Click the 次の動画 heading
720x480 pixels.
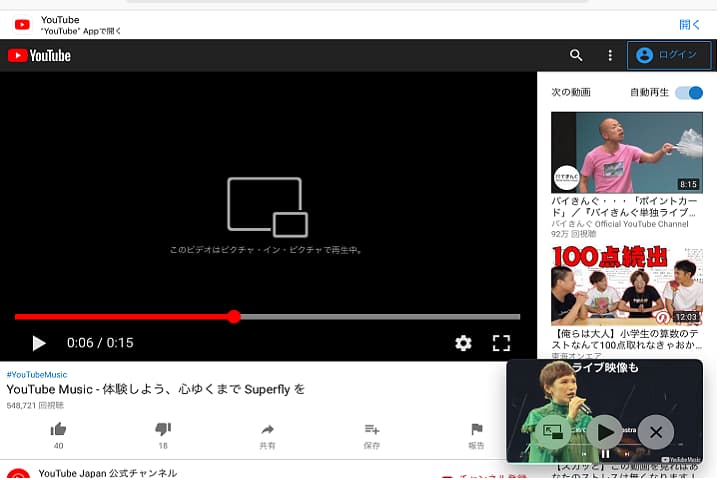pos(571,92)
